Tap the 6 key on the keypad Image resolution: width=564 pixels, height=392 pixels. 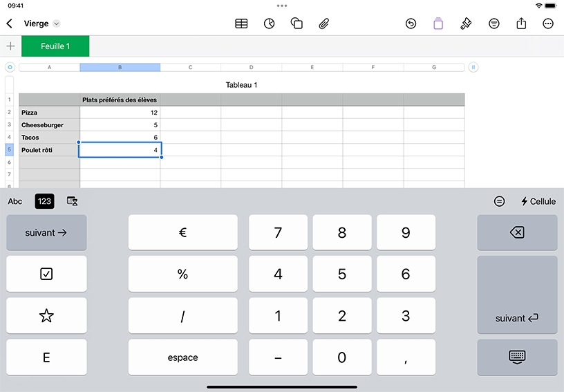[x=406, y=274]
